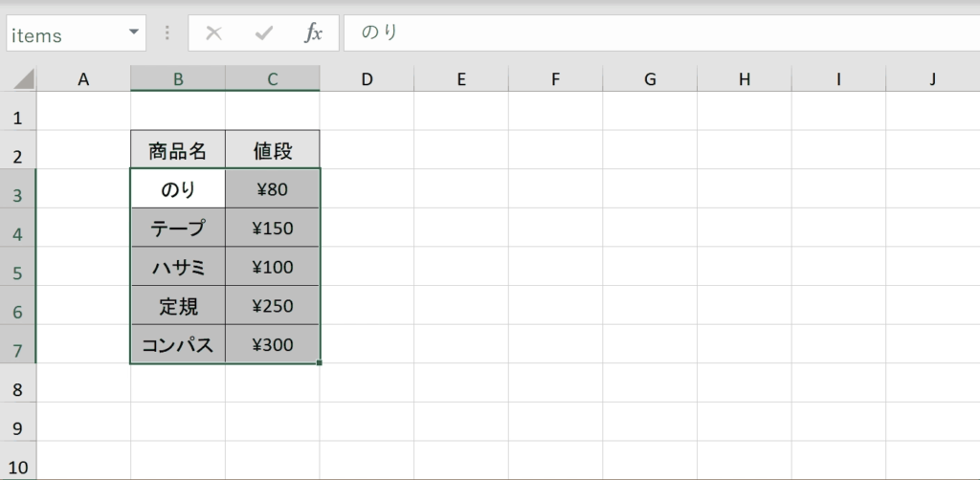The height and width of the screenshot is (480, 980).
Task: Select column B header
Action: coord(178,78)
